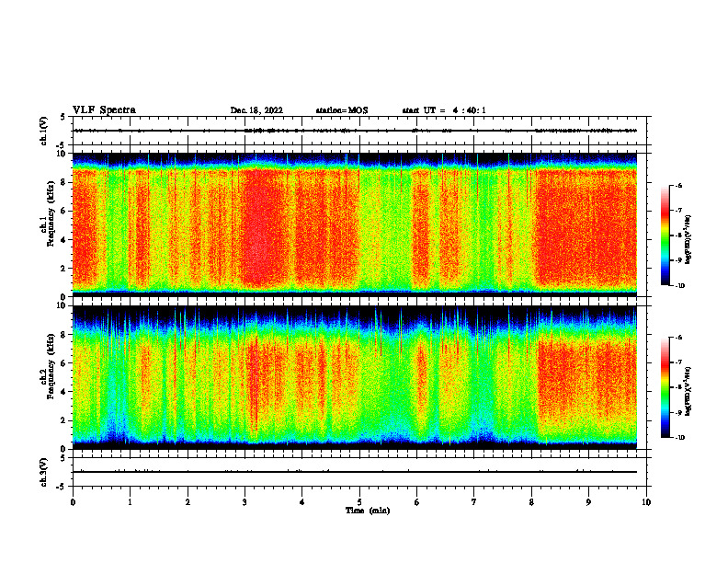Click time axis tick label "10"
This screenshot has height=563, width=728.
click(646, 502)
